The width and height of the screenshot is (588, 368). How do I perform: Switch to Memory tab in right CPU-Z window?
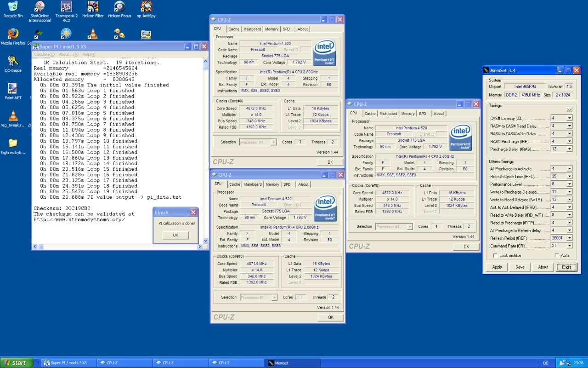[x=407, y=114]
